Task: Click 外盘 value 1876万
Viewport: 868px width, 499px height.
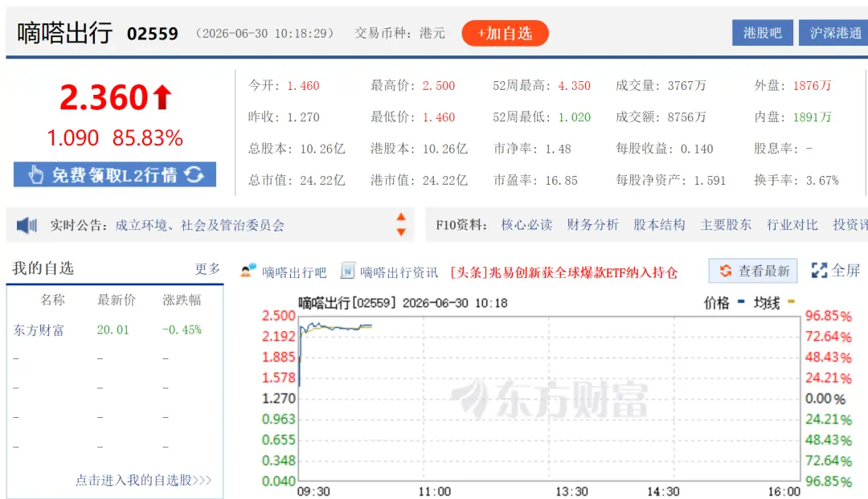Action: [812, 86]
